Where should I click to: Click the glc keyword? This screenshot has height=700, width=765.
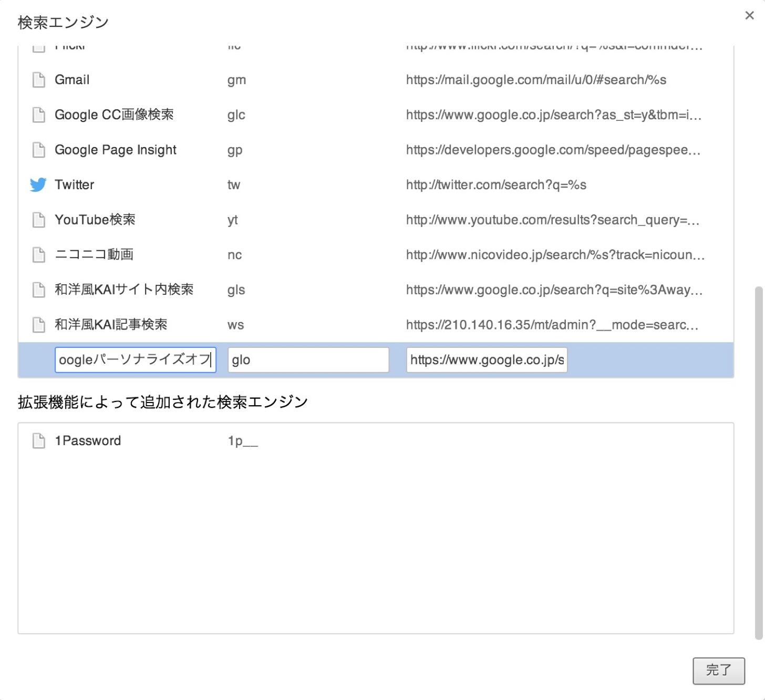236,115
